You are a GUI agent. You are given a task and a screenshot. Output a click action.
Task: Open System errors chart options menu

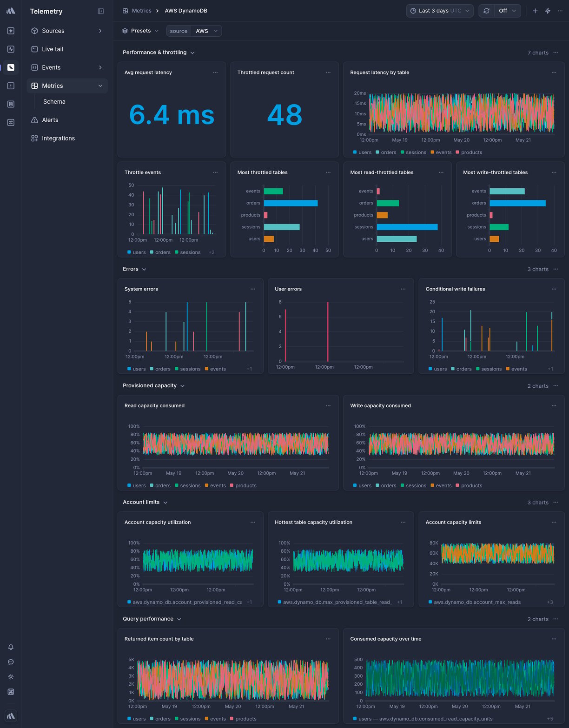pyautogui.click(x=253, y=289)
